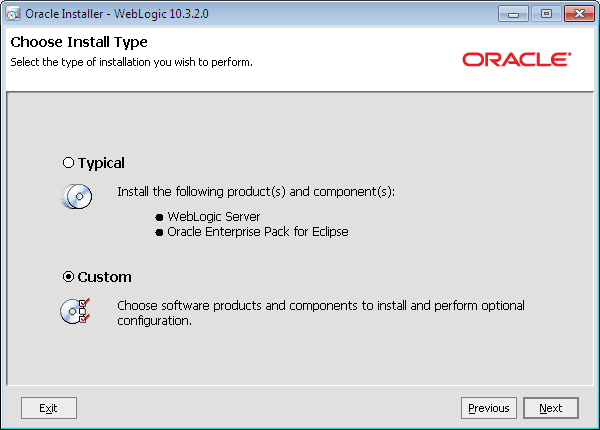Click the window title 'Oracle Installer - WebLogic 10.3.2.0'
Image resolution: width=600 pixels, height=430 pixels.
tap(117, 14)
